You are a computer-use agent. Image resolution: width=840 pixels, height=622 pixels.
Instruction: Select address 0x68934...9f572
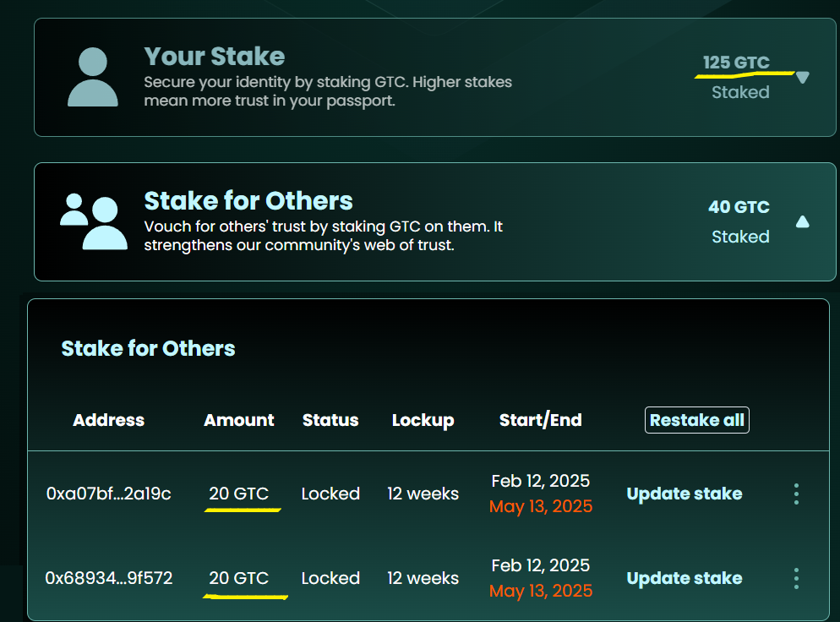pyautogui.click(x=109, y=578)
